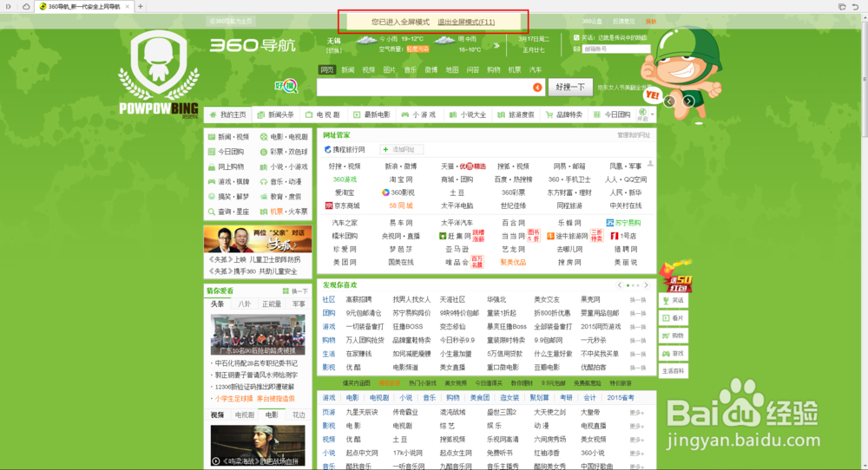Show next mascot skin with right arrow
868x470 pixels.
point(688,101)
